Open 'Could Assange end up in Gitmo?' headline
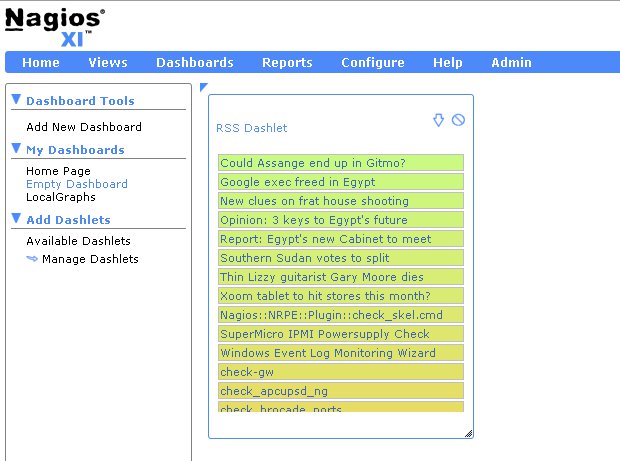This screenshot has width=620, height=461. 340,163
